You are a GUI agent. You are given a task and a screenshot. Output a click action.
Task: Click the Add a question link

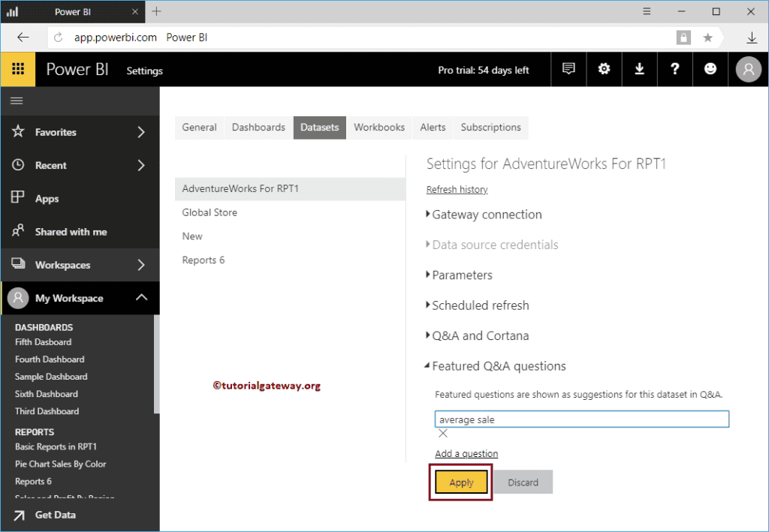466,454
